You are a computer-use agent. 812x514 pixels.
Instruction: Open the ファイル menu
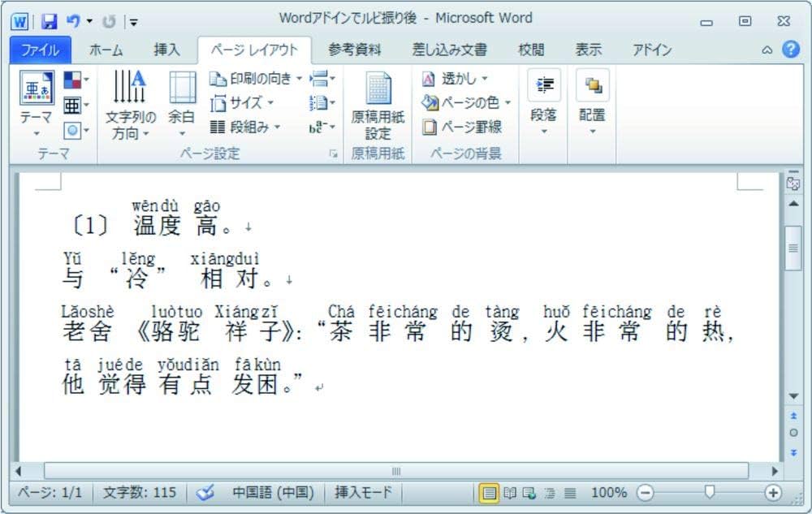click(x=39, y=50)
